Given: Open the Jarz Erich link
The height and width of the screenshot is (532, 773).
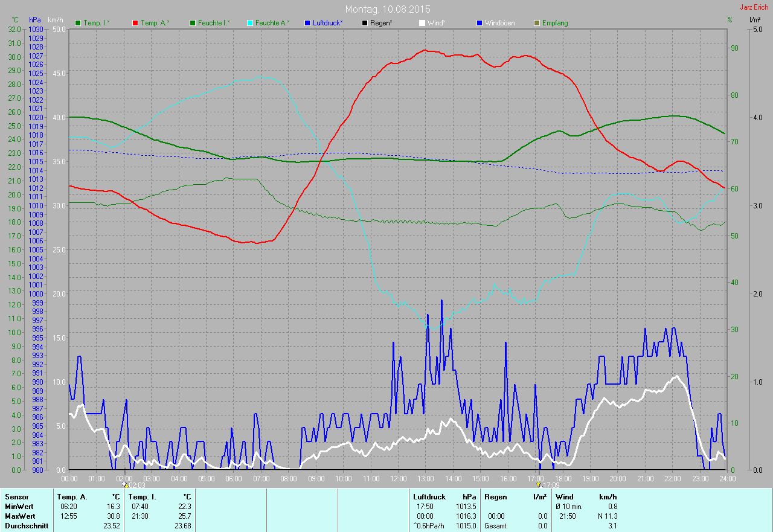Looking at the screenshot, I should pyautogui.click(x=754, y=7).
